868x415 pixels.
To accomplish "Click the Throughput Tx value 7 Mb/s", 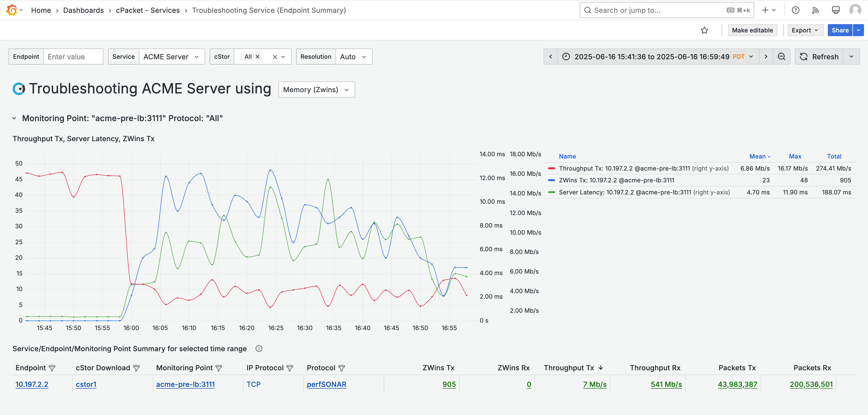I will [x=595, y=384].
